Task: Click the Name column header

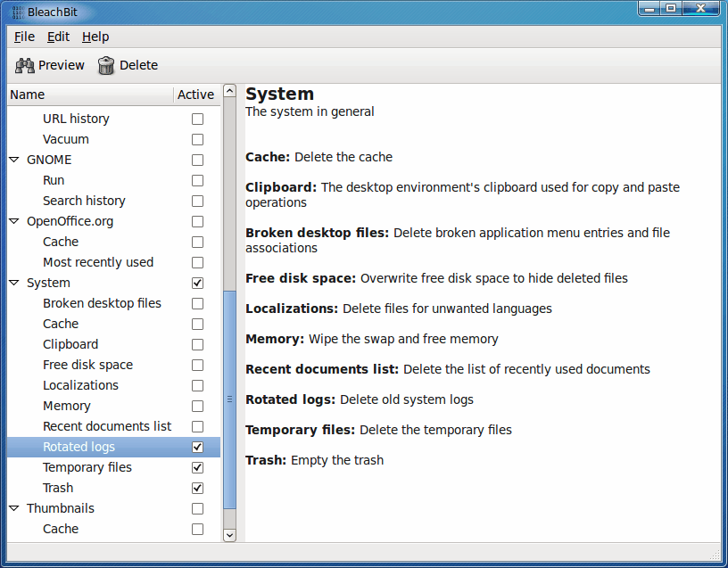Action: tap(90, 95)
